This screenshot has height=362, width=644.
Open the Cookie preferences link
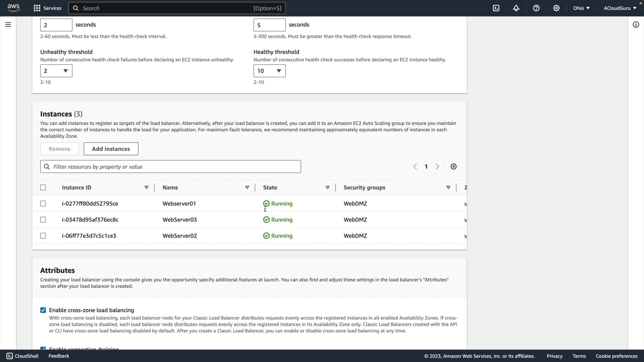pos(616,356)
